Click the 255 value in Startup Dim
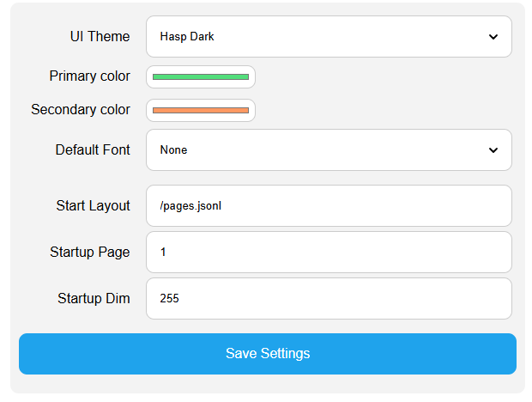The height and width of the screenshot is (402, 532). click(x=169, y=299)
